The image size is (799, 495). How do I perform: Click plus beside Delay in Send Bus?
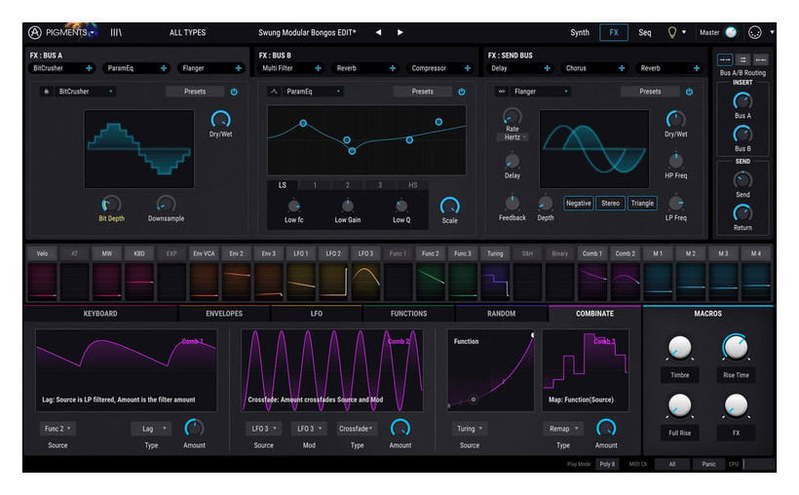(547, 68)
